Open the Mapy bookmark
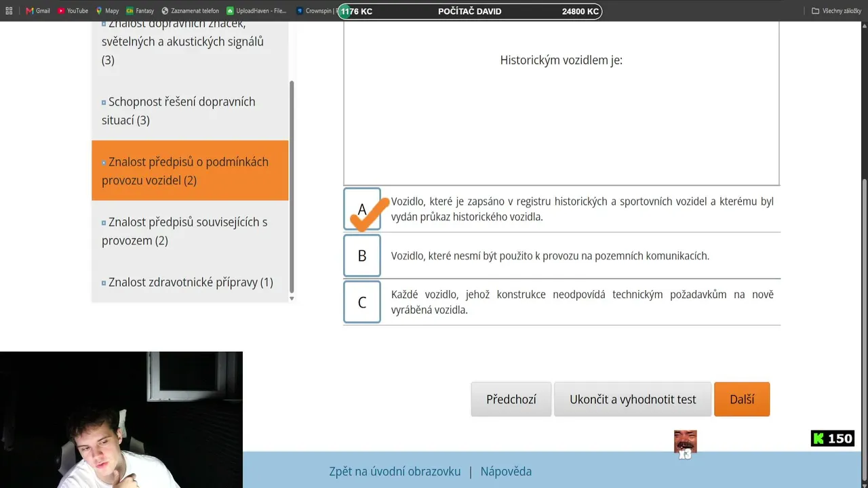This screenshot has width=868, height=488. click(108, 11)
